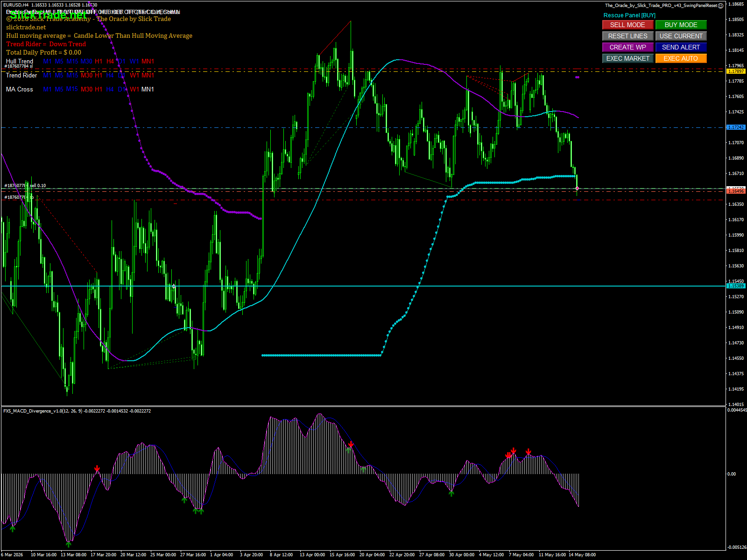Click M1 in the Hull Trend row
This screenshot has height=560, width=747.
pyautogui.click(x=47, y=61)
